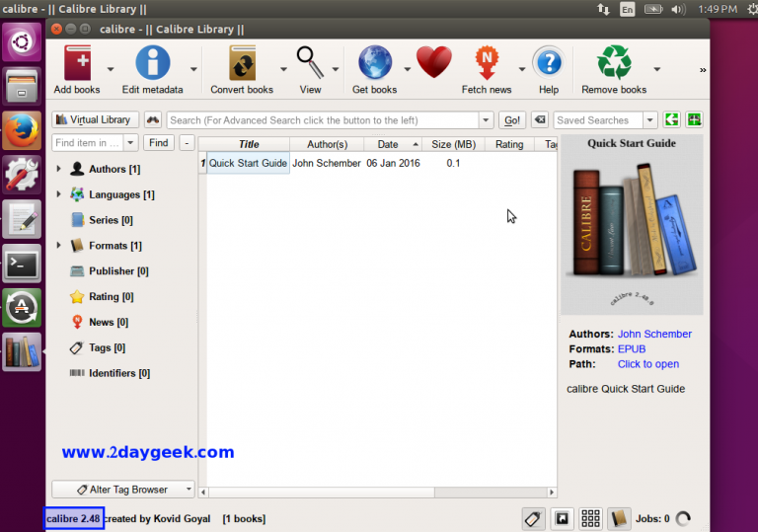The image size is (758, 532).
Task: Expand the Formats tree node
Action: point(58,245)
